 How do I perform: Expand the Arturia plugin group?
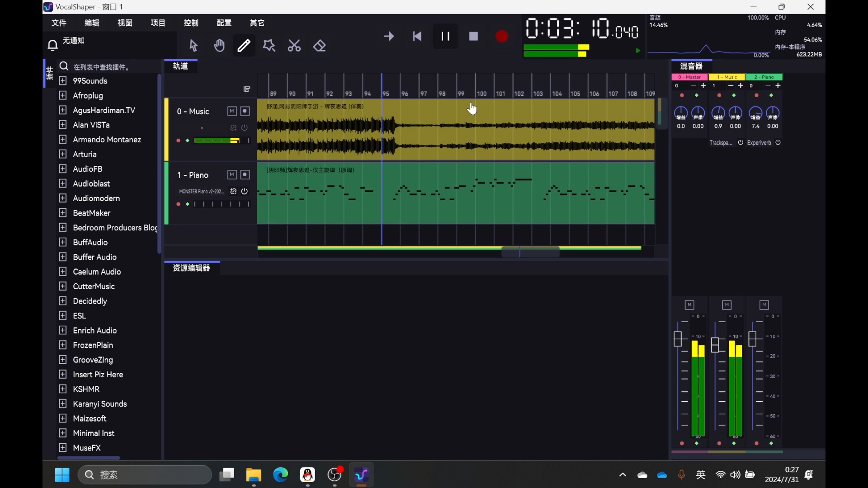point(63,154)
